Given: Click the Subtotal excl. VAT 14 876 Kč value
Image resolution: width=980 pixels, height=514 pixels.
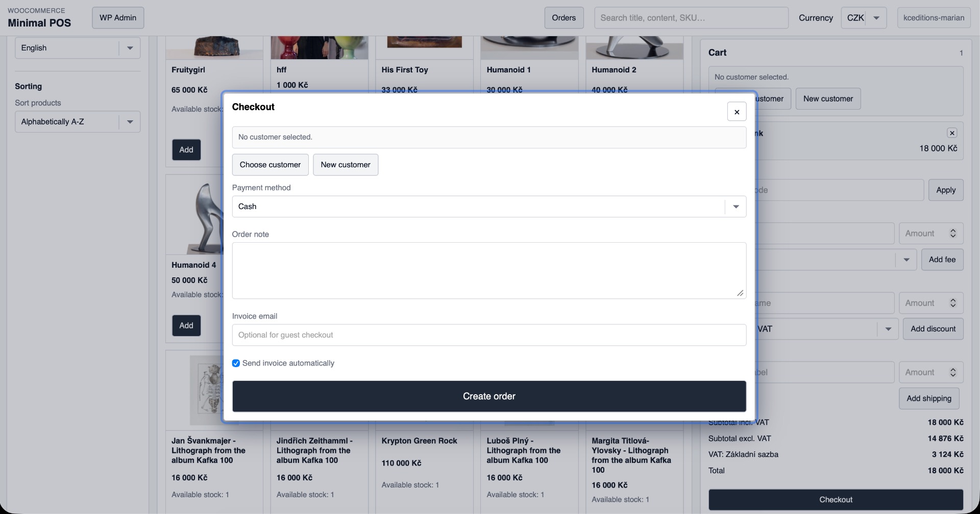Looking at the screenshot, I should pos(946,439).
